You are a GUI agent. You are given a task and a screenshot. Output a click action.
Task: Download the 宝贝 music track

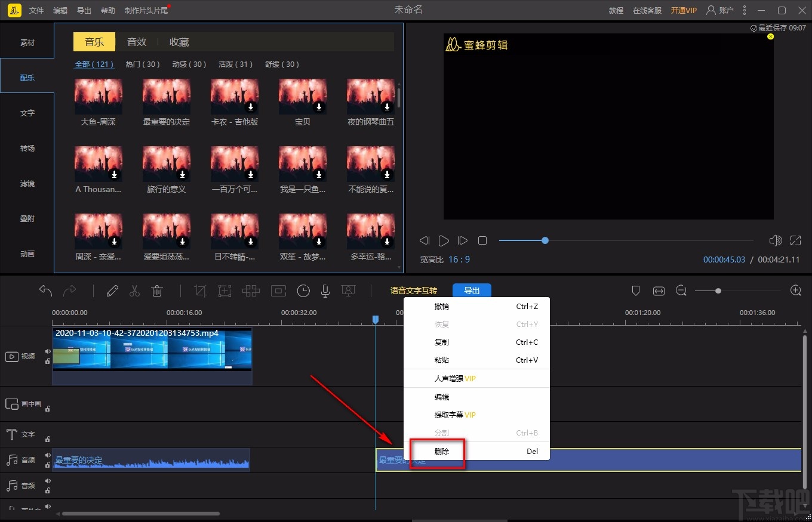[x=319, y=107]
